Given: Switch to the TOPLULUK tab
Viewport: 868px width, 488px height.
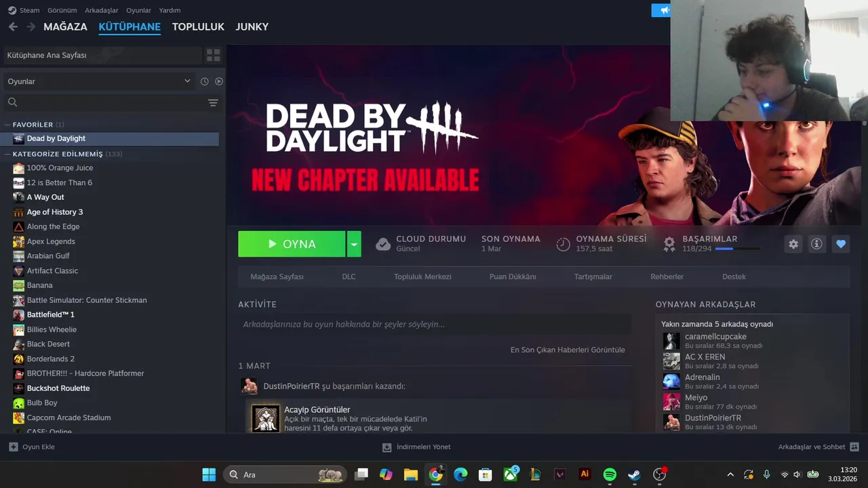Looking at the screenshot, I should 198,26.
